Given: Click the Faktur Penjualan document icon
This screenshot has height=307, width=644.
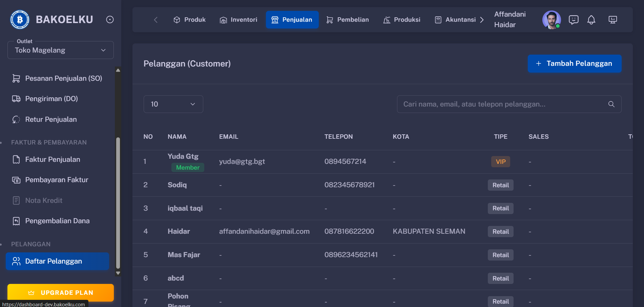Looking at the screenshot, I should [x=16, y=159].
